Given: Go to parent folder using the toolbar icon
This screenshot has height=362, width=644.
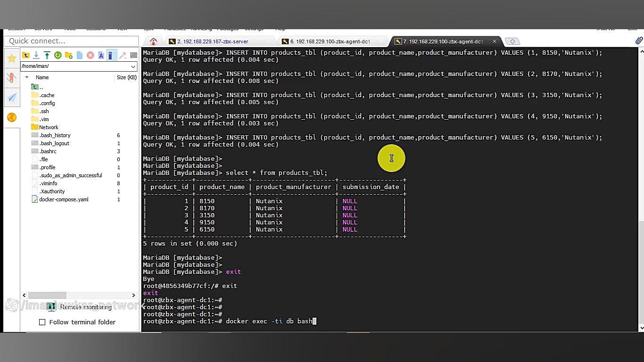Looking at the screenshot, I should coord(26,55).
